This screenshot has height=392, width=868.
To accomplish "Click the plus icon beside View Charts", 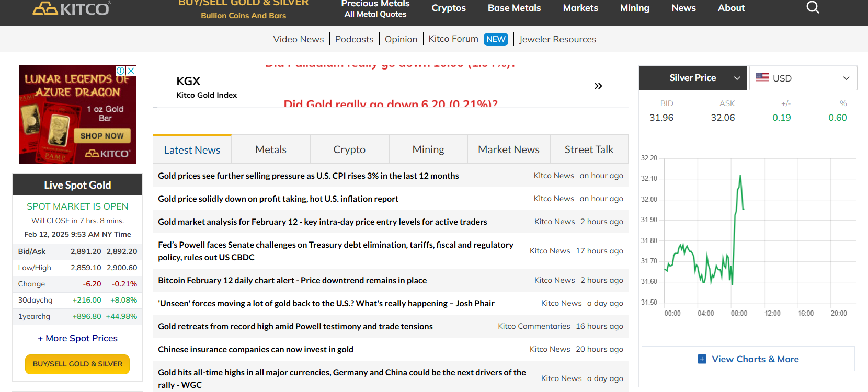I will 702,359.
